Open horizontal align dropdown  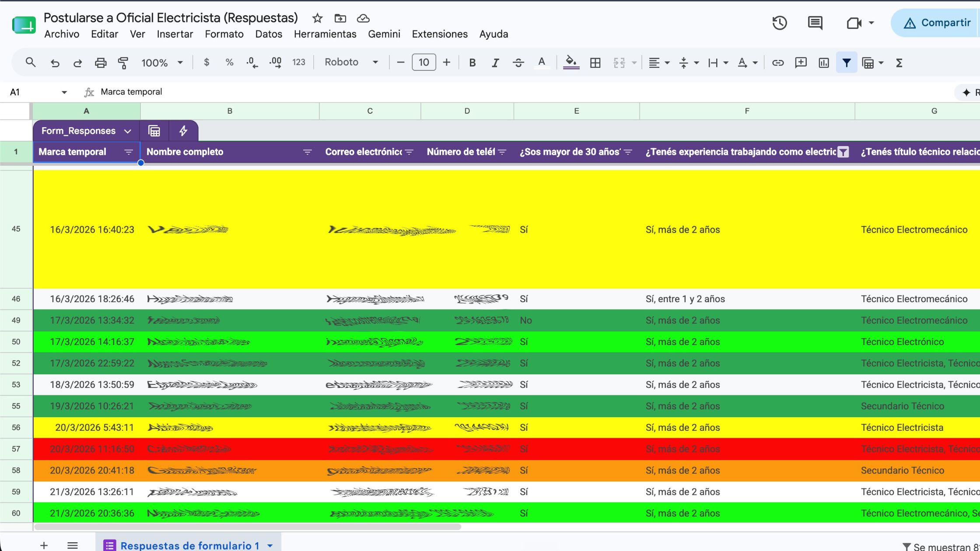658,63
